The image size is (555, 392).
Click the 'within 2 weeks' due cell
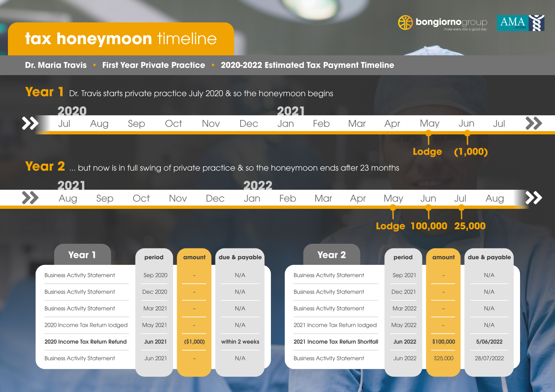tap(240, 342)
